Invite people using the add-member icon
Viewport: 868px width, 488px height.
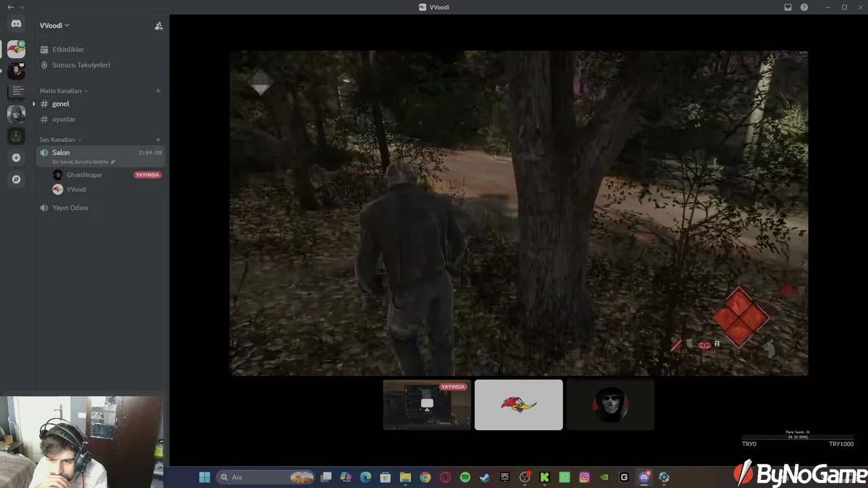click(x=159, y=26)
